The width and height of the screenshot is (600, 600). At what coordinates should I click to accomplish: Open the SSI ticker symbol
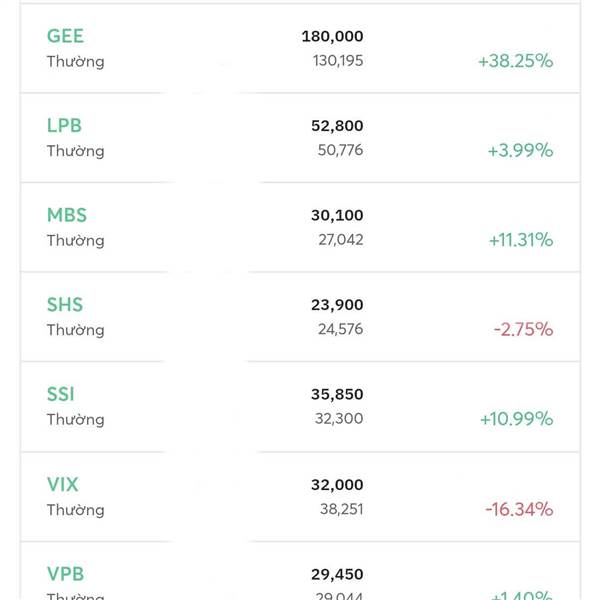[61, 394]
